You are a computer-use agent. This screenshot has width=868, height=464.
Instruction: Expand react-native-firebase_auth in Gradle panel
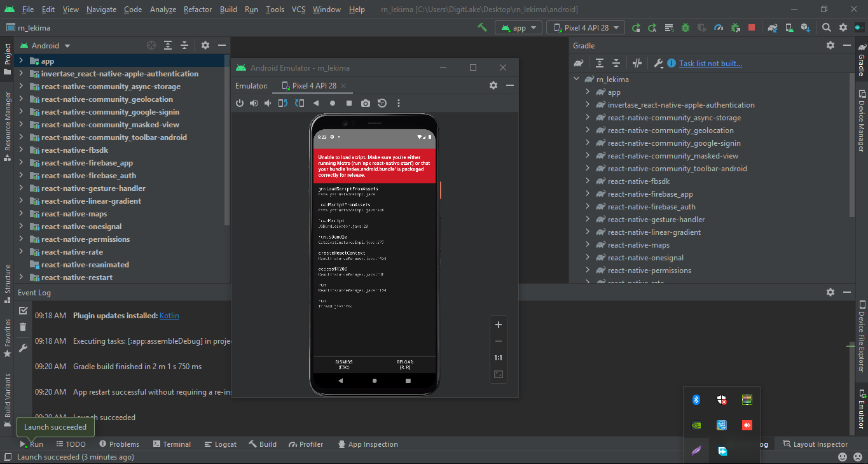(588, 206)
